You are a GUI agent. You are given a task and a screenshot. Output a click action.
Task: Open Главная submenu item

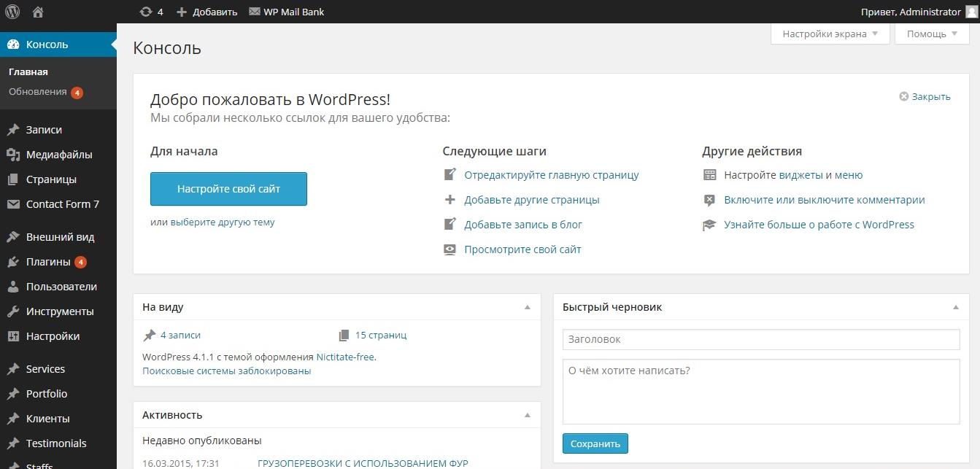pos(28,71)
